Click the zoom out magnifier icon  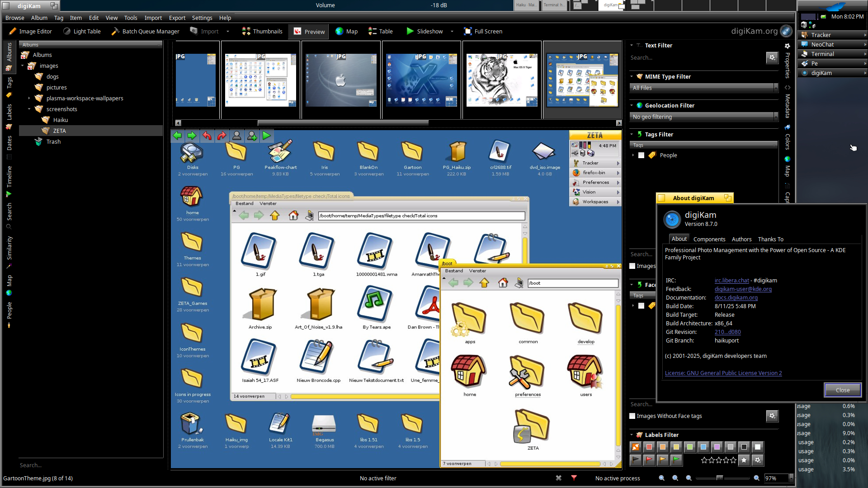689,478
